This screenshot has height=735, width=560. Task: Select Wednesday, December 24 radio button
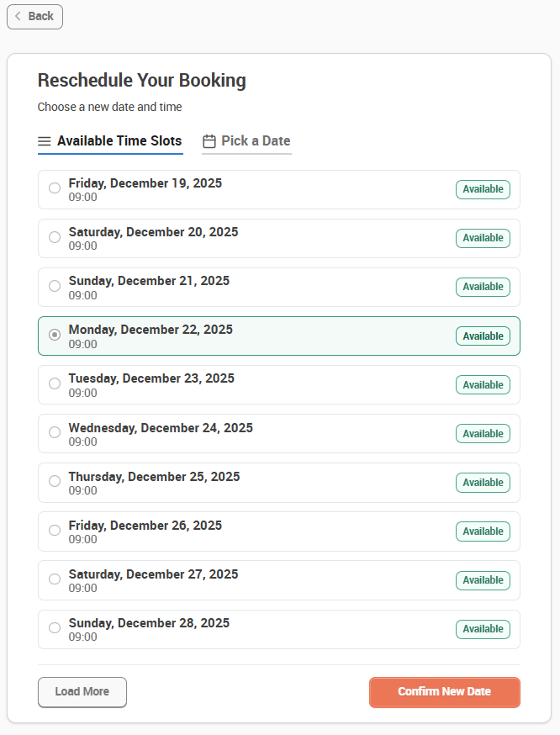pos(55,432)
